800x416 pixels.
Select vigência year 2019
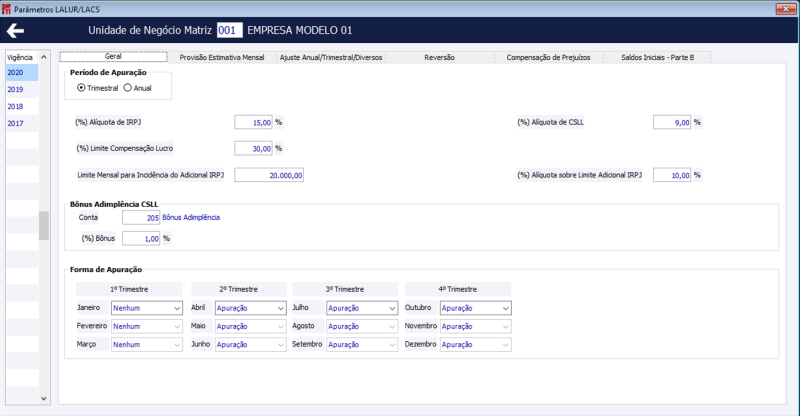[22, 89]
